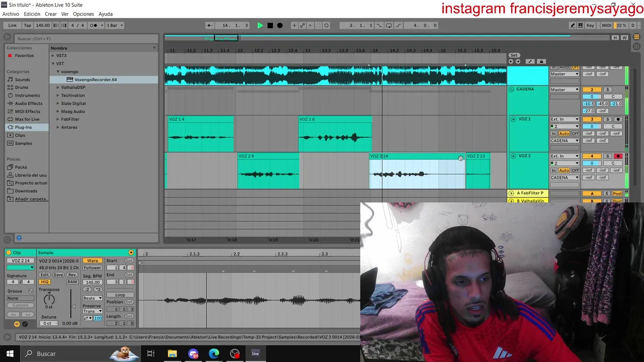Toggle the metronome button

(94, 25)
